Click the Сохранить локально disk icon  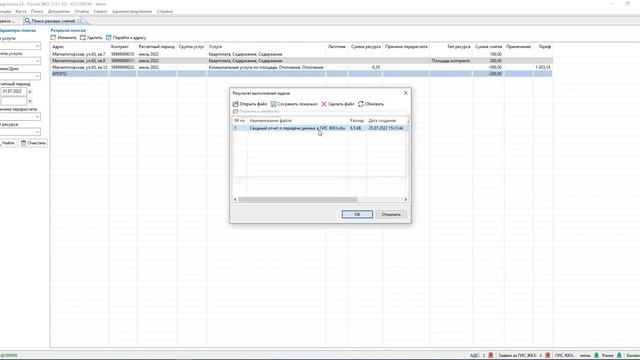point(273,104)
